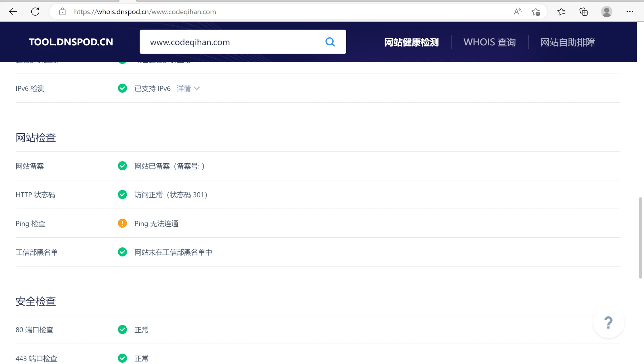The height and width of the screenshot is (364, 644).
Task: Switch to the WHOIS 查询 tab
Action: (x=489, y=42)
